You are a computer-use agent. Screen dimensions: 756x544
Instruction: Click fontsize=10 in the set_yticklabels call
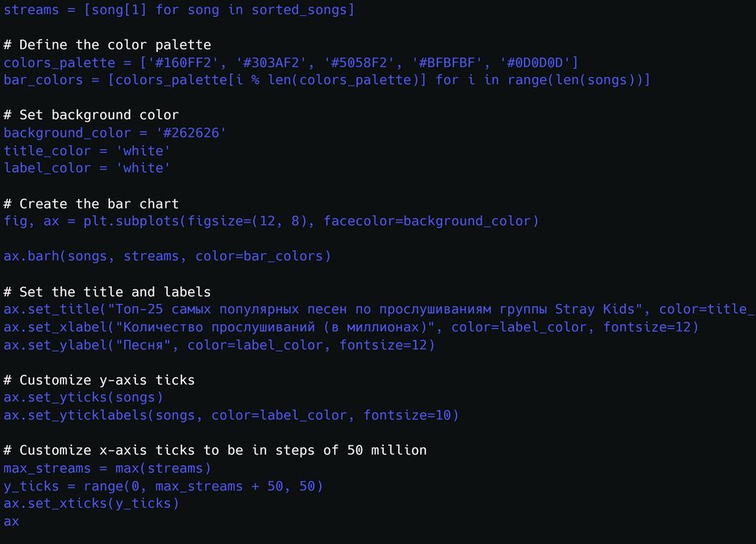tap(411, 415)
